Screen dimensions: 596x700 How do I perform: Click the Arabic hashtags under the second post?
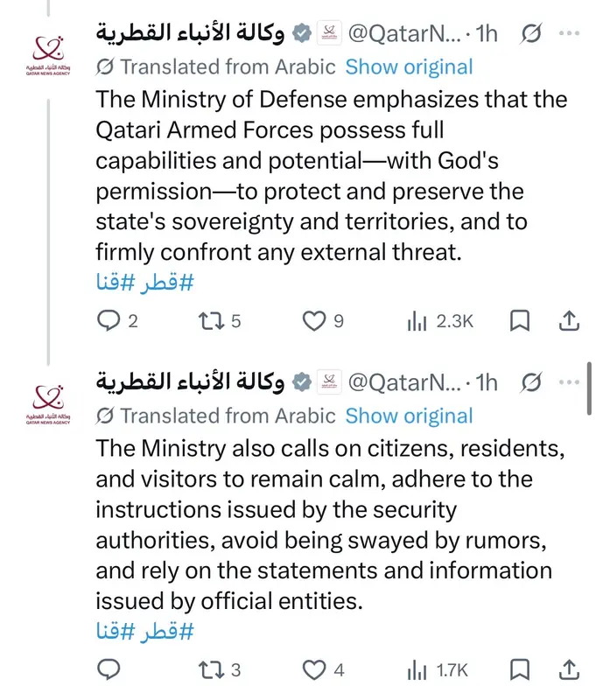click(x=144, y=631)
